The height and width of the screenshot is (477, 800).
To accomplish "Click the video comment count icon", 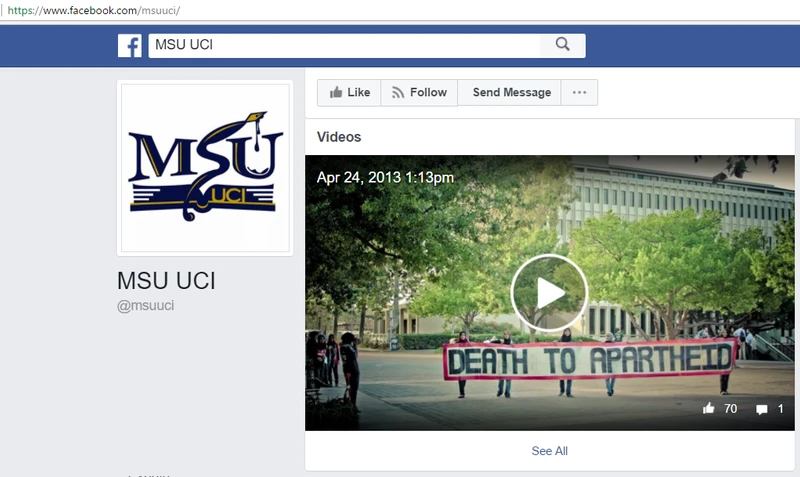I will 762,409.
